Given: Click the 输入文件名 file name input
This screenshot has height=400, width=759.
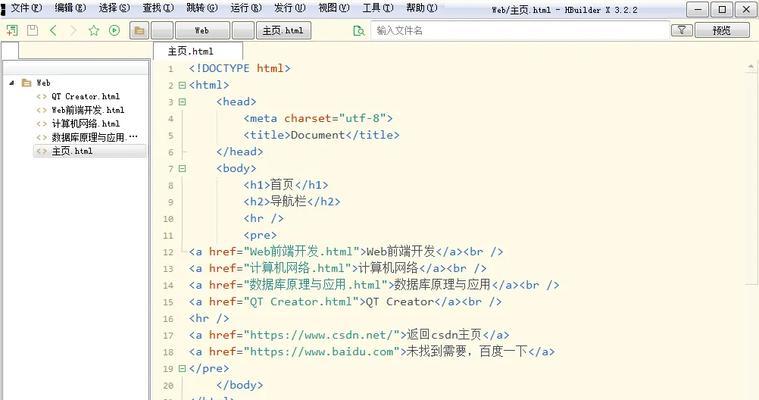Looking at the screenshot, I should coord(520,31).
